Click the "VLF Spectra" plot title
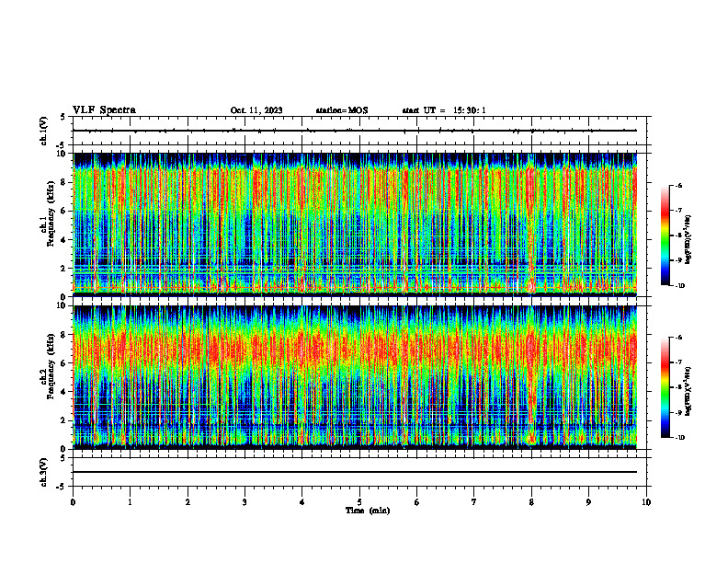The width and height of the screenshot is (728, 563). [104, 110]
